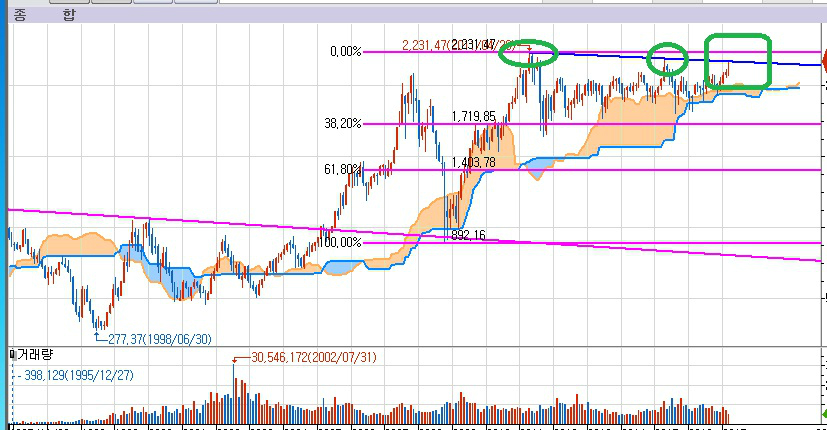Select the 1,403.78 price label

(473, 162)
